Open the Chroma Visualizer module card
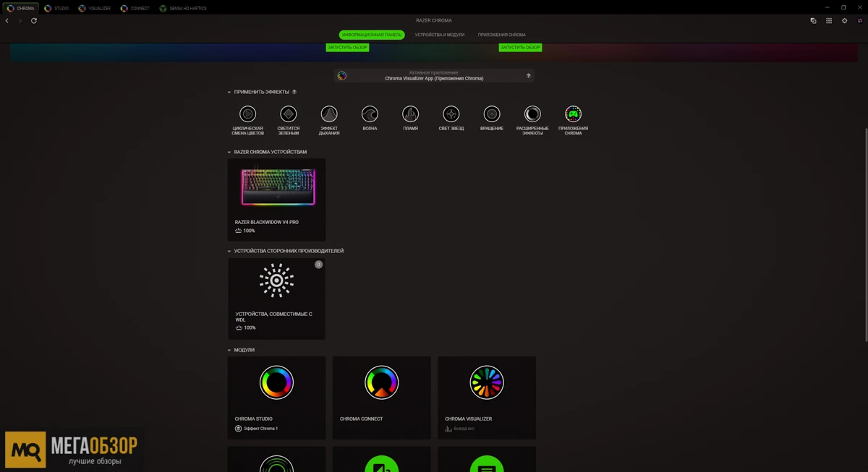 (487, 398)
